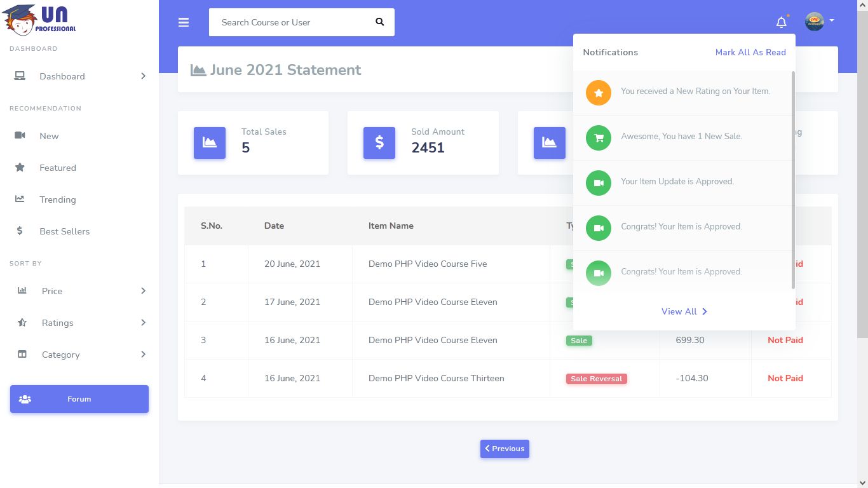Click the bar chart icon beside Price
868x488 pixels.
22,291
